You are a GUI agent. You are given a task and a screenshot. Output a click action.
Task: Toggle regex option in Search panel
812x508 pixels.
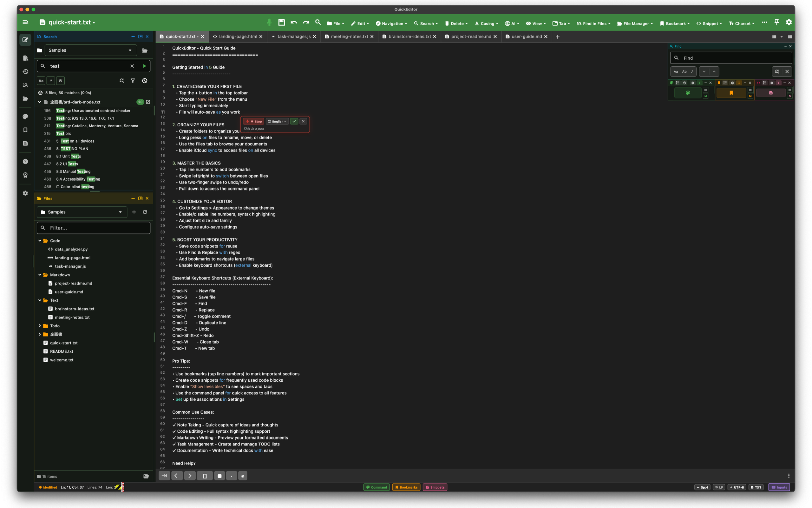[x=51, y=81]
